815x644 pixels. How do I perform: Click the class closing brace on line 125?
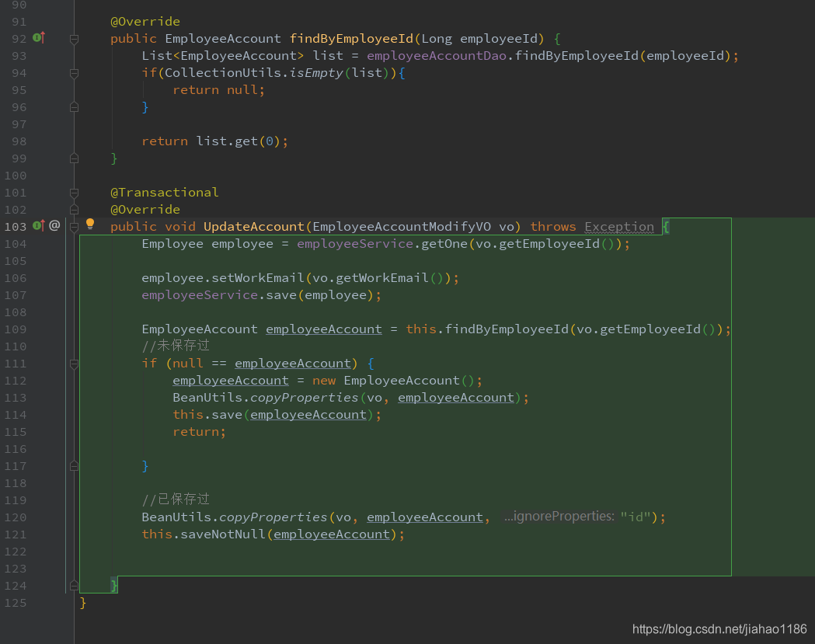[83, 603]
